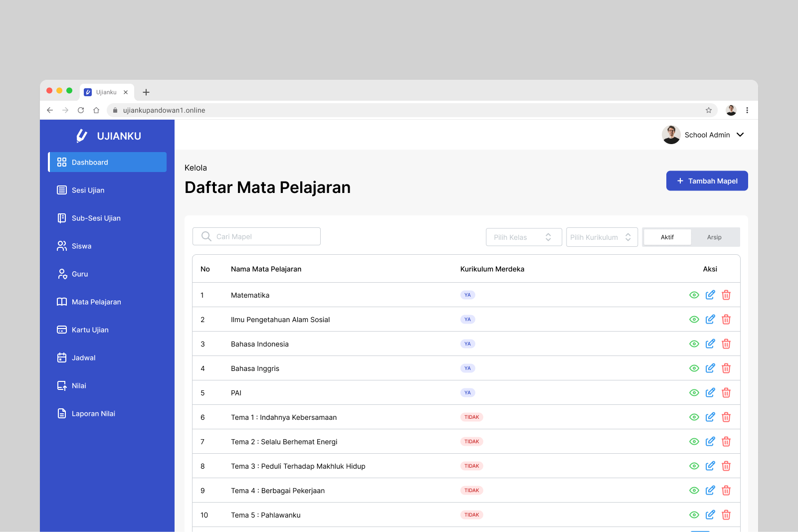798x532 pixels.
Task: Click the YA badge next to Matematika
Action: point(467,295)
